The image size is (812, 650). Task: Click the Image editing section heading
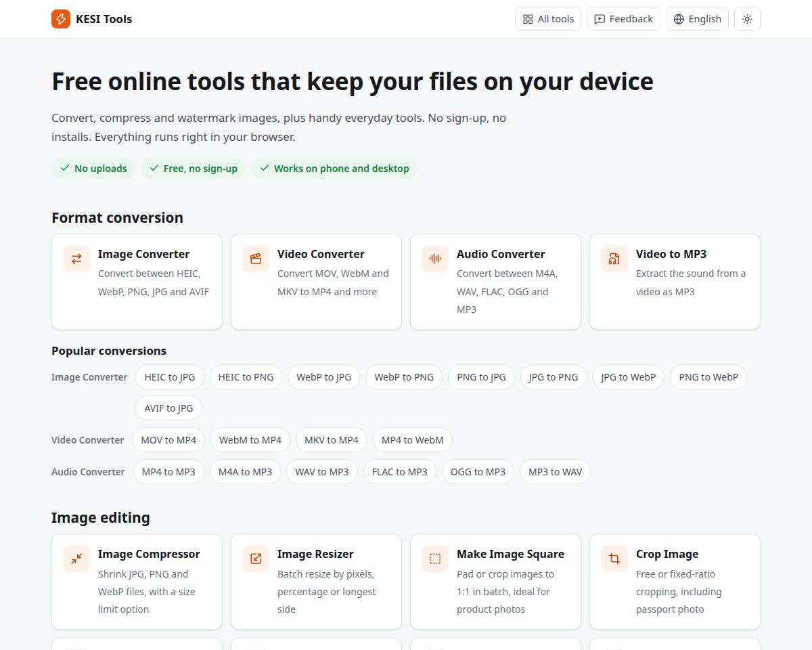pyautogui.click(x=101, y=517)
